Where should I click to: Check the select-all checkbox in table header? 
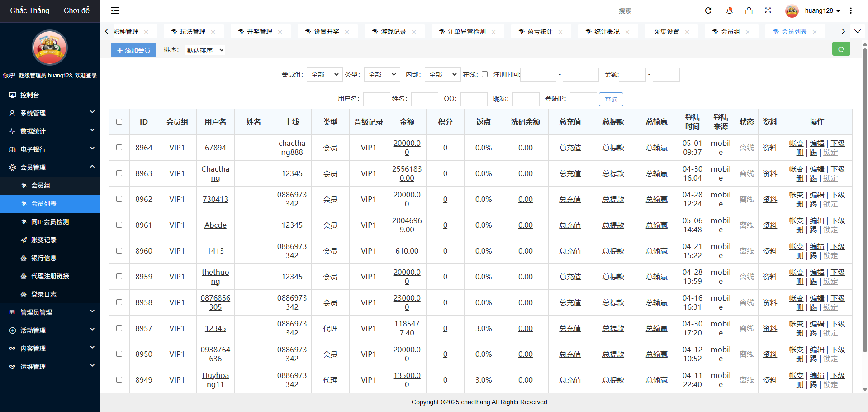(119, 122)
